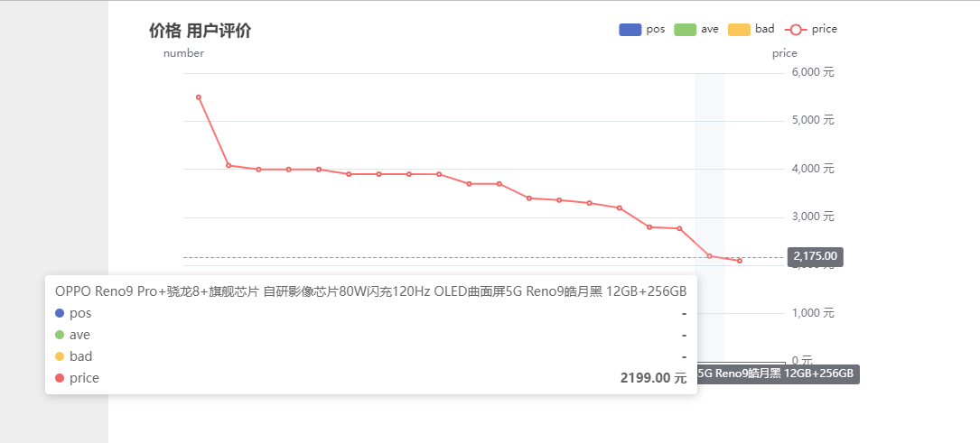Click the 3,000 元 axis label
Image resolution: width=980 pixels, height=443 pixels.
(x=813, y=217)
